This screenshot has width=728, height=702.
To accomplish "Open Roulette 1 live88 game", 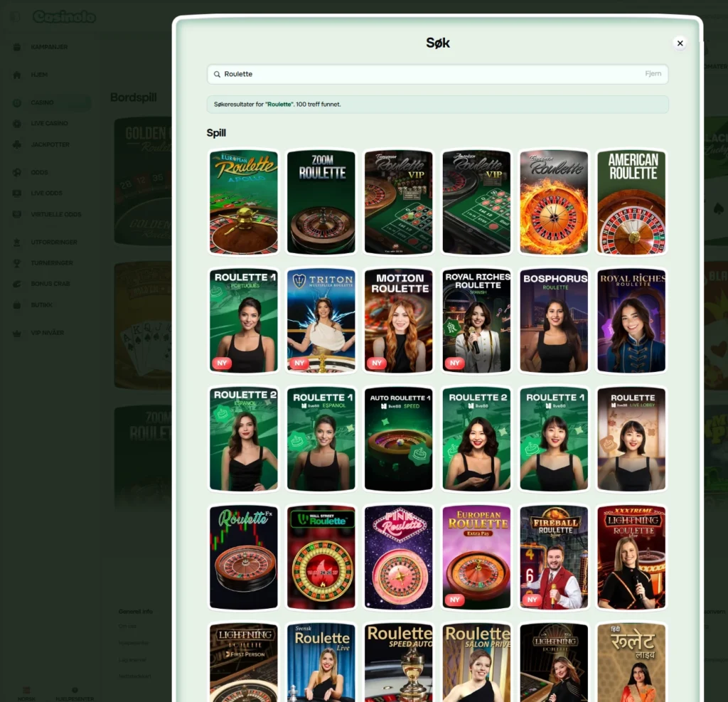I will pos(554,439).
